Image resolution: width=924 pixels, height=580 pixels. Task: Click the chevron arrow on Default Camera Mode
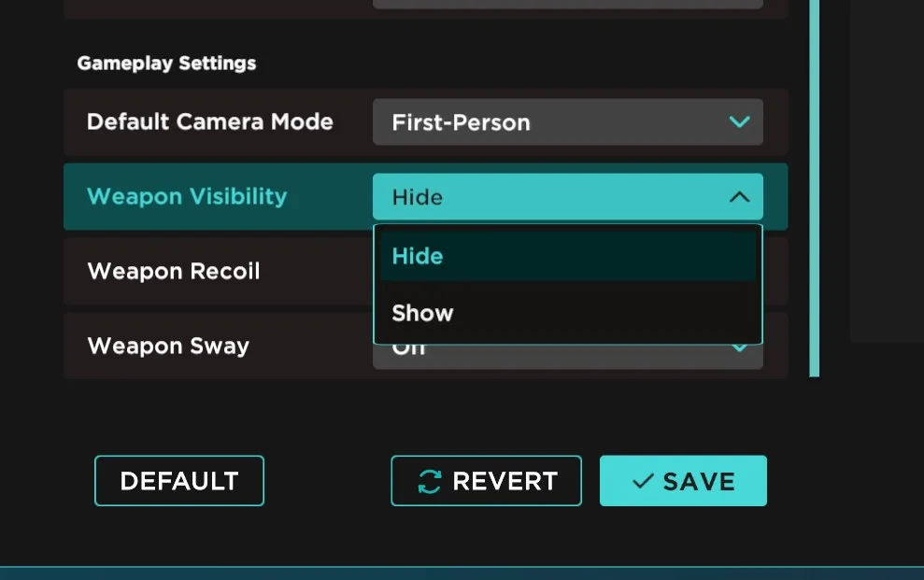(739, 122)
